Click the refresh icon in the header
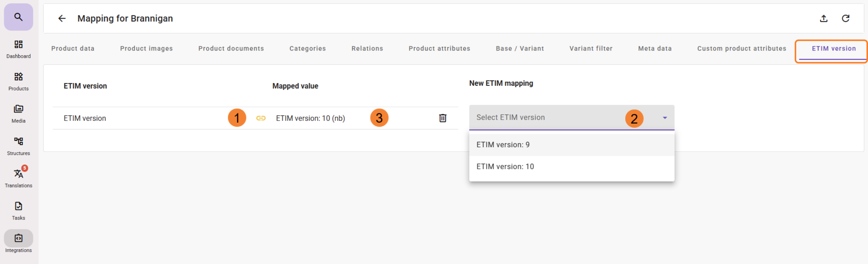The image size is (868, 264). coord(845,19)
